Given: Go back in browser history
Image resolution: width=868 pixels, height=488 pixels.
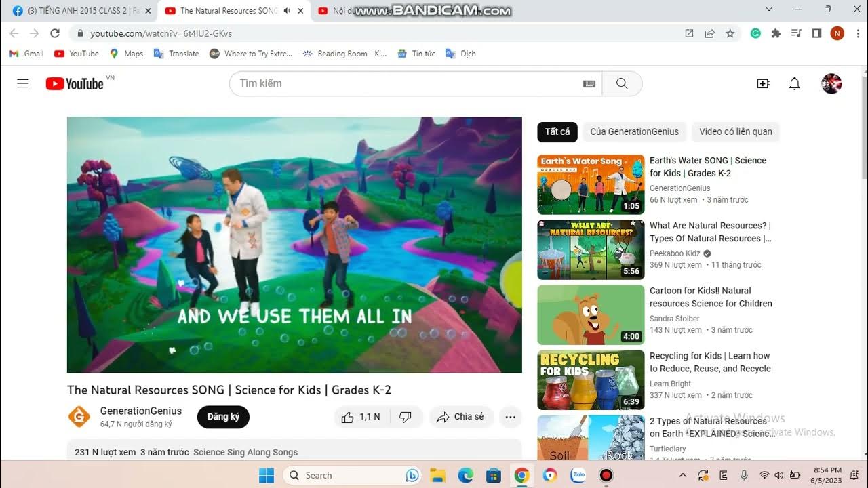Looking at the screenshot, I should [14, 33].
